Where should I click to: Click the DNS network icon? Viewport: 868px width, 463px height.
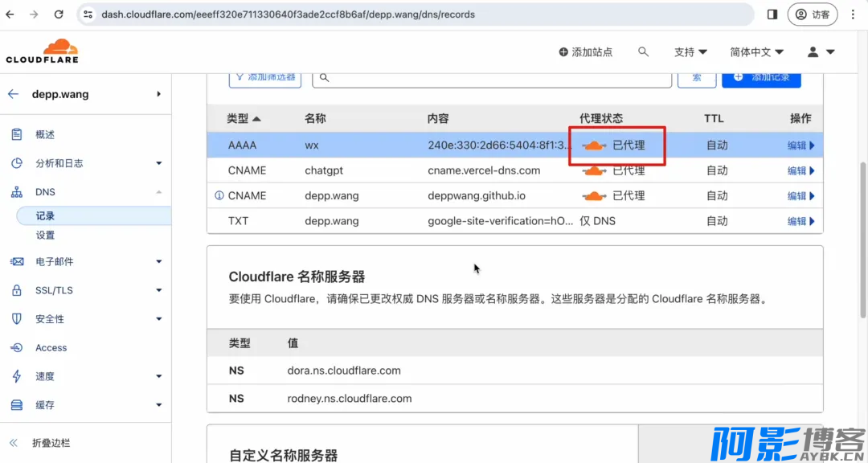pos(17,192)
